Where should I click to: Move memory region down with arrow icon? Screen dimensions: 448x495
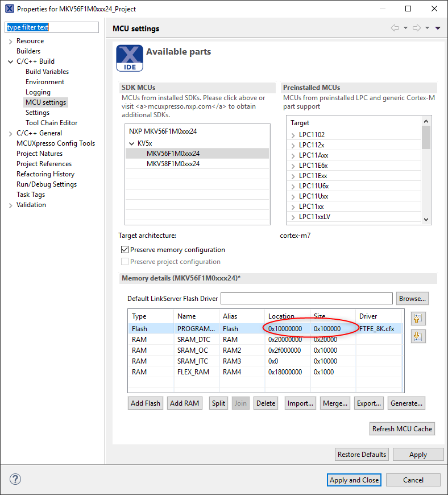pyautogui.click(x=418, y=336)
